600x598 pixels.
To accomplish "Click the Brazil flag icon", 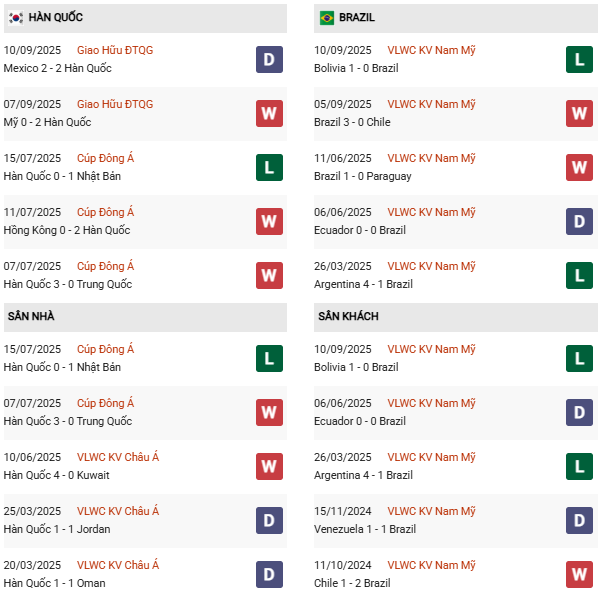I will (x=327, y=18).
